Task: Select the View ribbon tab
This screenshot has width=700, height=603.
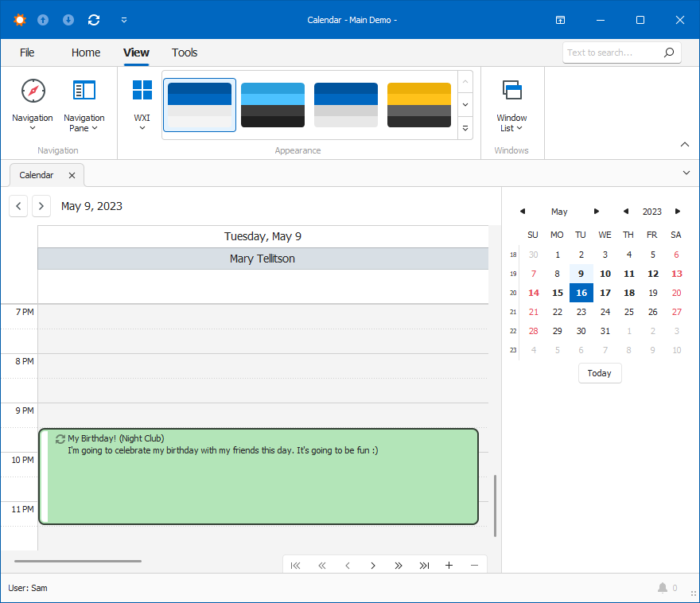Action: (x=136, y=53)
